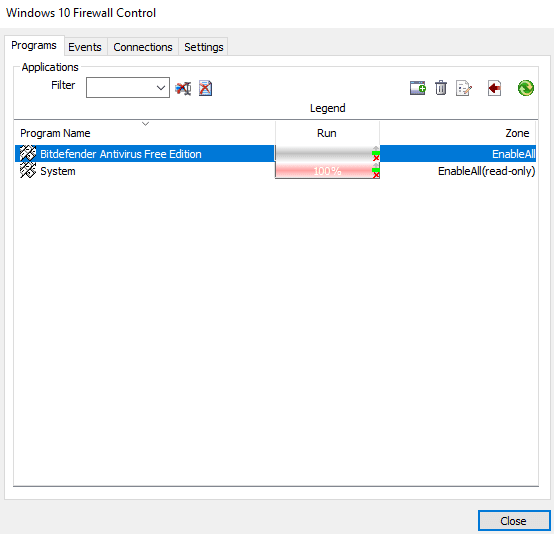Click the red-X document icon near Filter
Screen dimensions: 554x534
pos(205,88)
